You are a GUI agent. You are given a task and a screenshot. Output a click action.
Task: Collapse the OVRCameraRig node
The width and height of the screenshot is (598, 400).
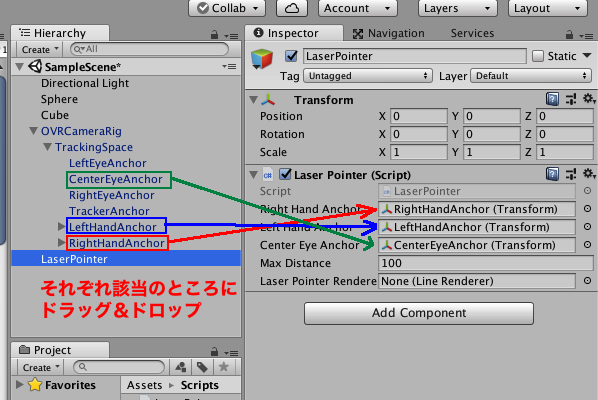(x=34, y=131)
